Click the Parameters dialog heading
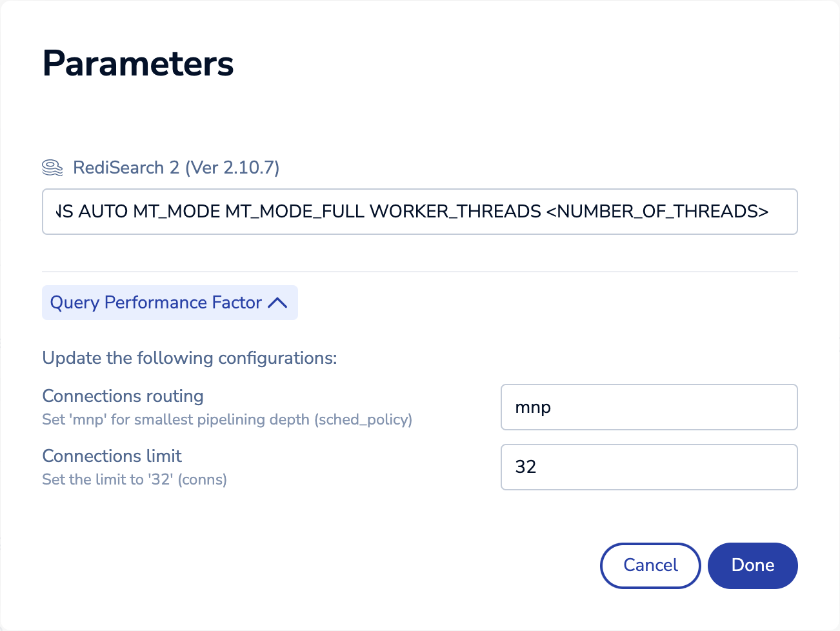Screen dimensions: 840x631 [x=138, y=64]
